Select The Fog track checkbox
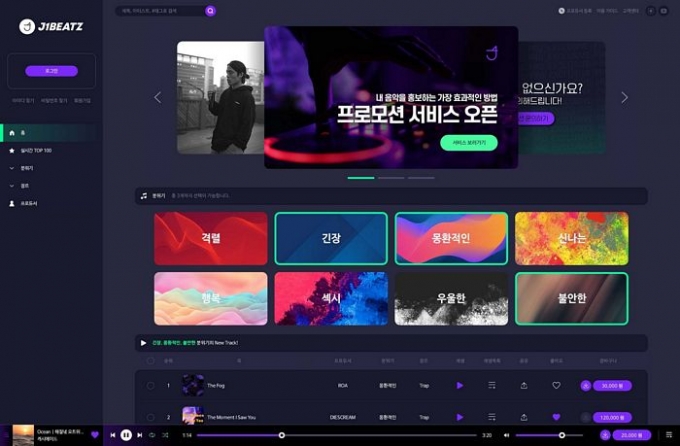Image resolution: width=680 pixels, height=446 pixels. 151,385
